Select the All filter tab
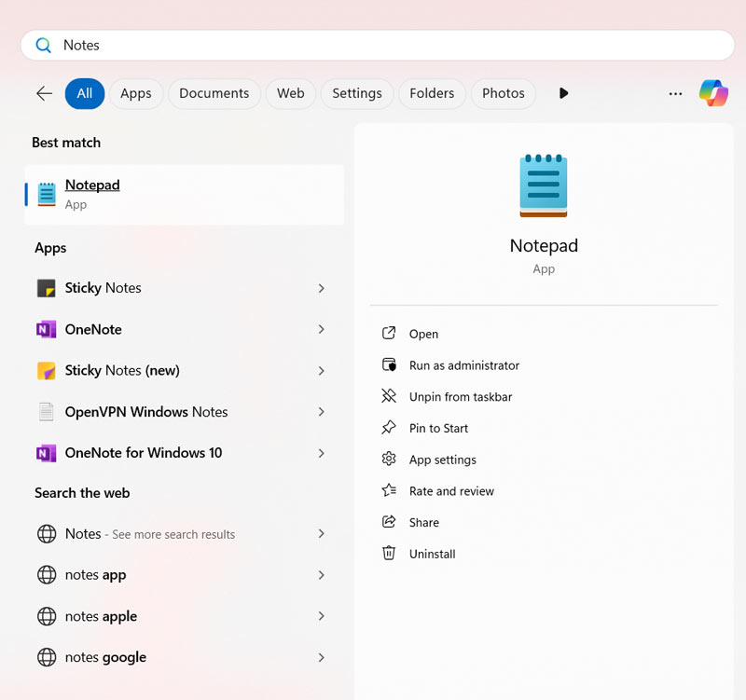The width and height of the screenshot is (746, 700). (x=85, y=93)
